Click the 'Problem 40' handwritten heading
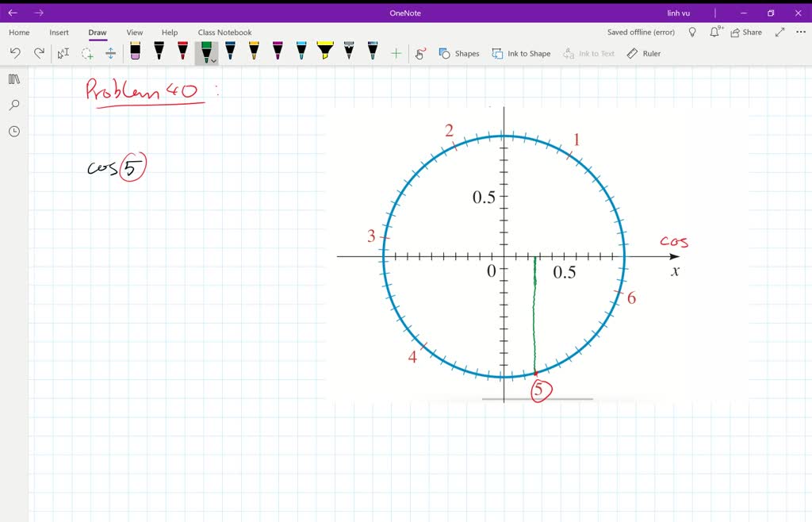Screen dimensions: 812x522 pyautogui.click(x=145, y=92)
